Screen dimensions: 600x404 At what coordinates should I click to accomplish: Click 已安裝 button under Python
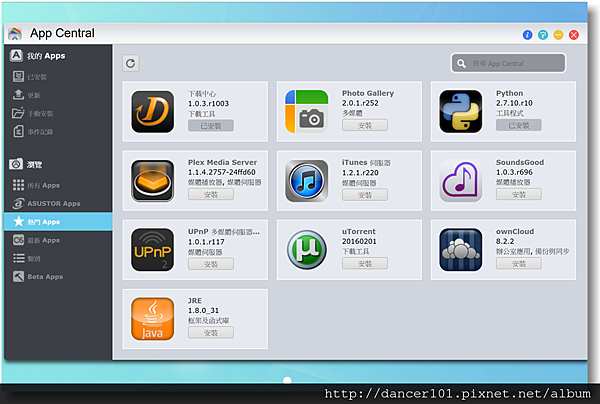click(x=519, y=125)
